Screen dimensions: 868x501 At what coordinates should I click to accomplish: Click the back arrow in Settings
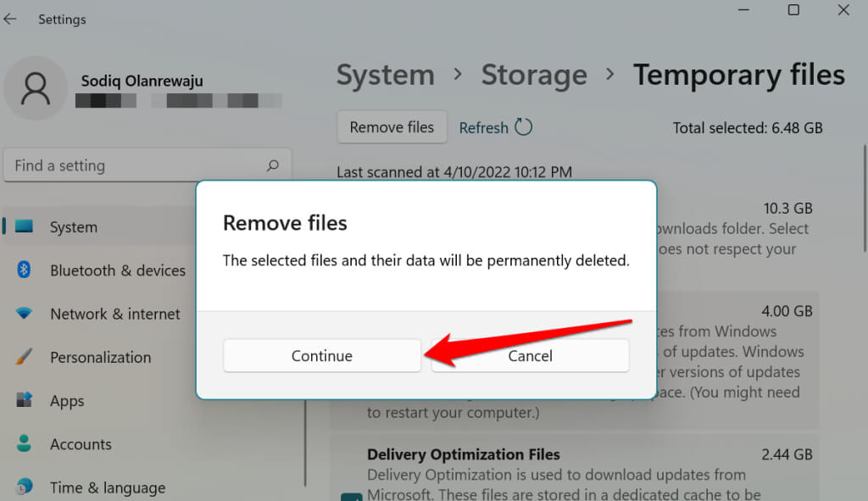click(10, 19)
